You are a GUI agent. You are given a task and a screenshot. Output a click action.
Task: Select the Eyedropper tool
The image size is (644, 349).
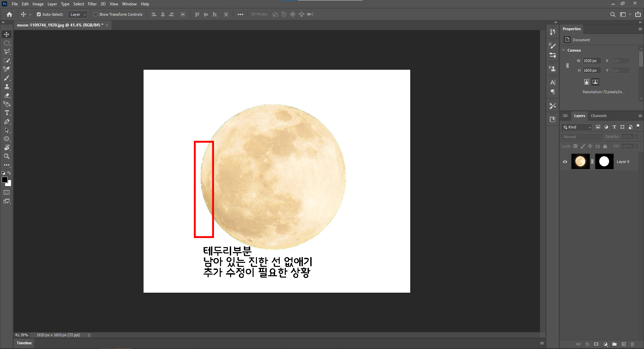[x=7, y=69]
